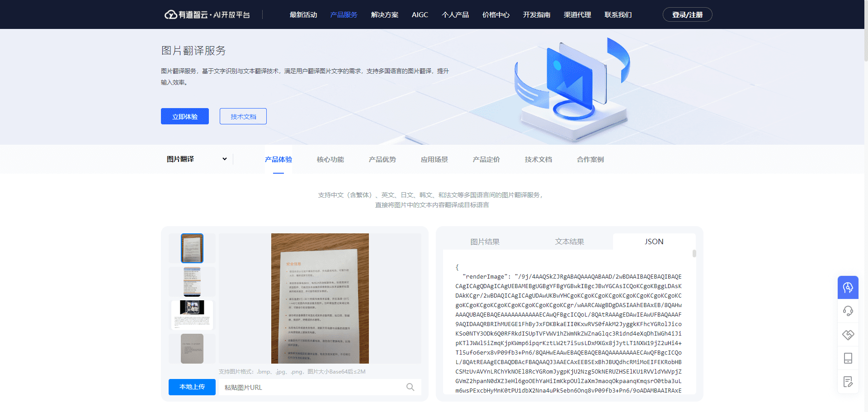Click the 图片翻译服务 page heading

[x=193, y=51]
